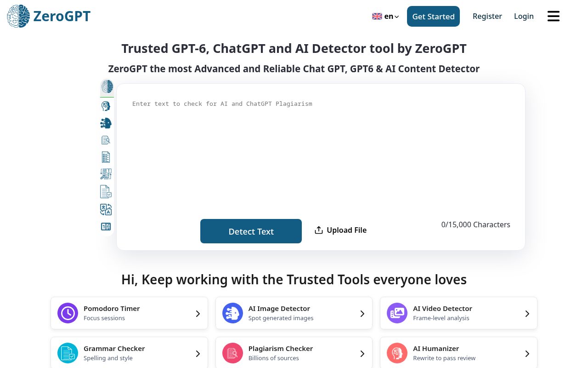The image size is (588, 368).
Task: Click the Detect Text button
Action: (x=251, y=231)
